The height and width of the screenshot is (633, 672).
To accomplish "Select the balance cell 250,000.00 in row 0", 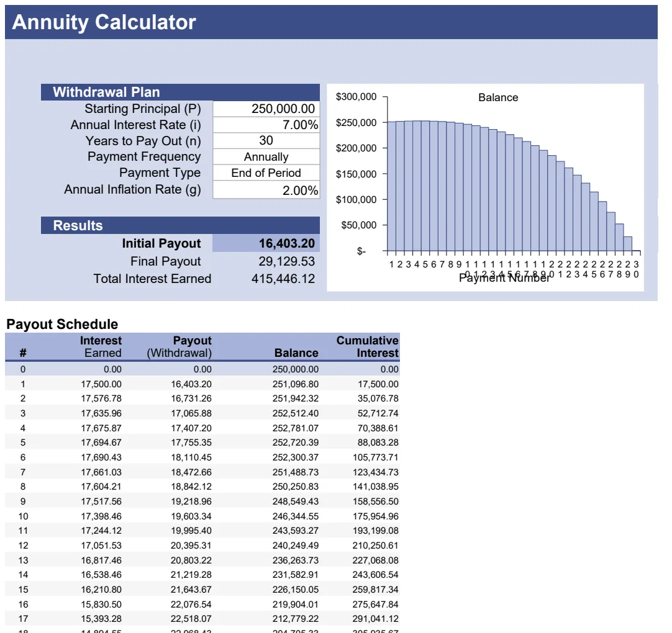I will click(x=295, y=369).
